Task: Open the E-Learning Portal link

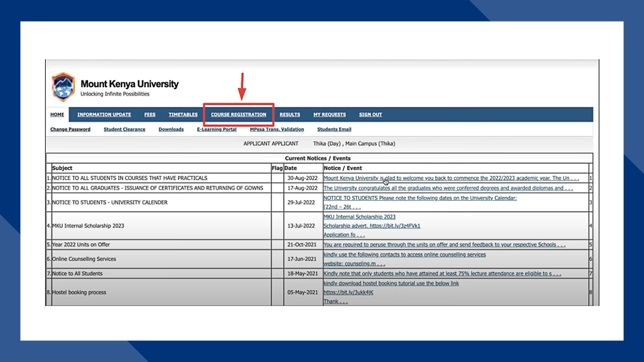Action: (x=216, y=129)
